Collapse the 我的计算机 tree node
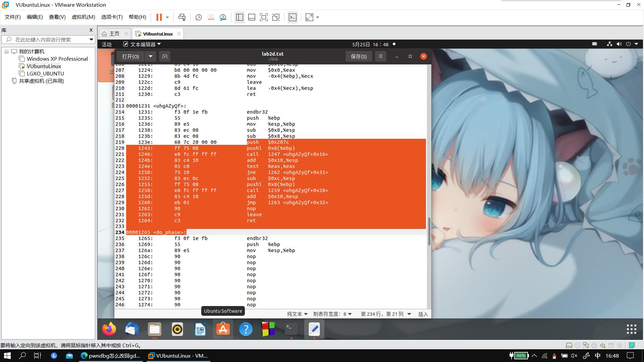The image size is (644, 362). point(6,52)
